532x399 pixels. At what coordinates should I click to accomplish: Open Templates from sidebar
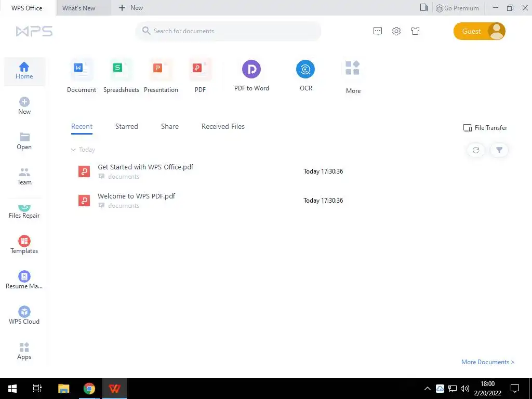(x=24, y=245)
